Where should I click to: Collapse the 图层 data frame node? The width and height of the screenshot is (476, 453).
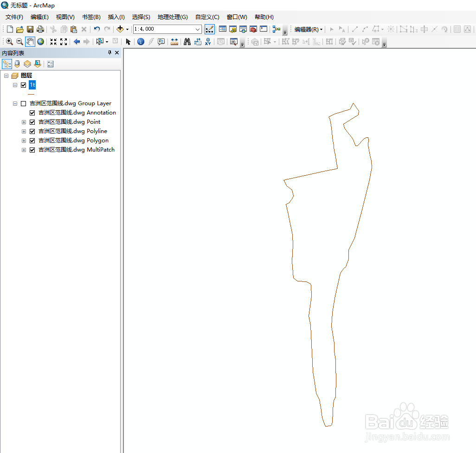click(x=6, y=76)
